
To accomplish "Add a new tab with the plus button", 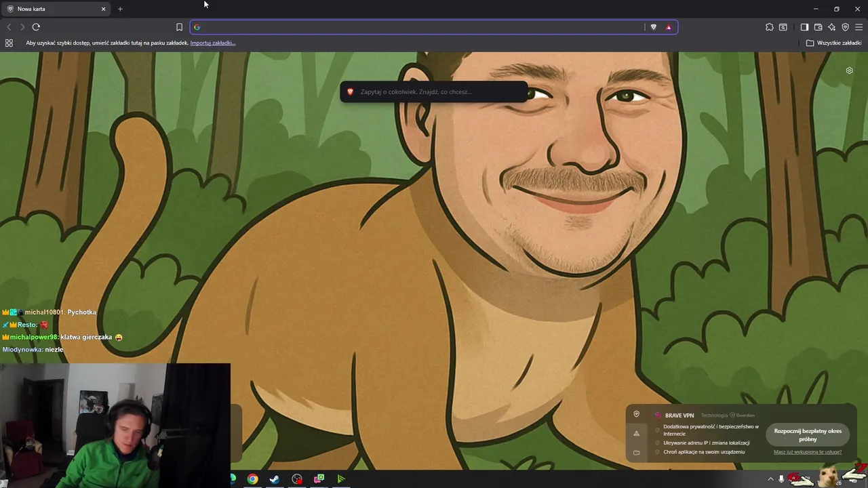I will pyautogui.click(x=120, y=9).
